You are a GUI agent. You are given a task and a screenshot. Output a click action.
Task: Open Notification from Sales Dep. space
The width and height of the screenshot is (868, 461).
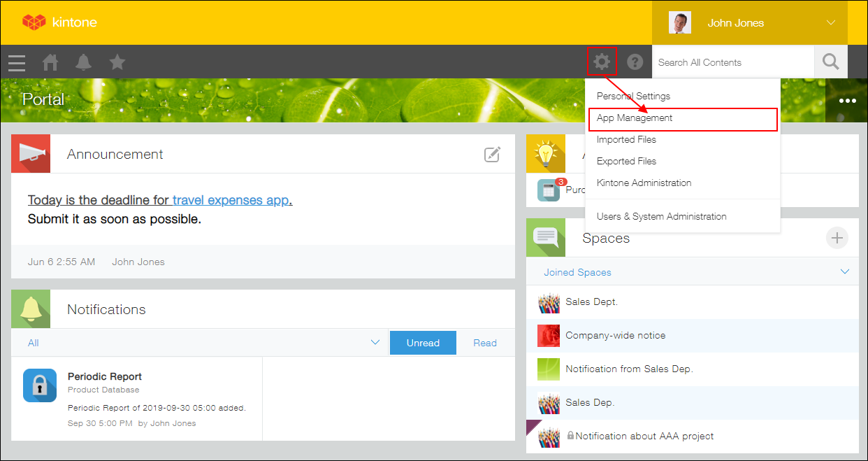coord(629,369)
